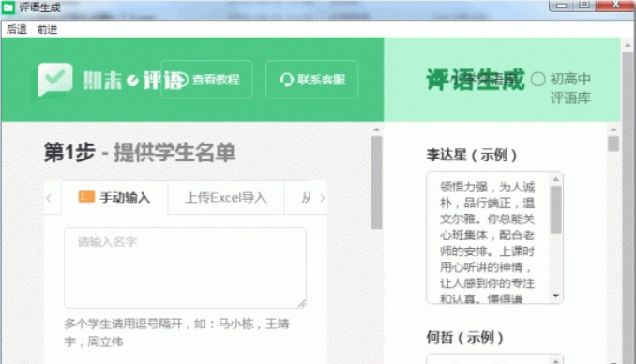636x364 pixels.
Task: Click the 多个学生请用逗号隔开 hint text
Action: (x=177, y=332)
